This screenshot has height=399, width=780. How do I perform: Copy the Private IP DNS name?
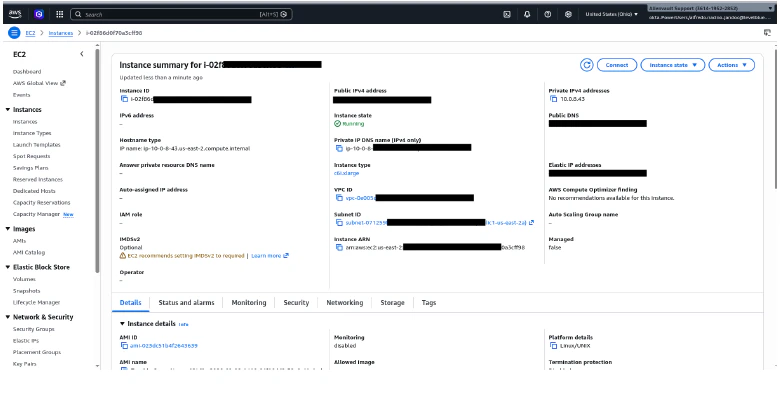339,148
